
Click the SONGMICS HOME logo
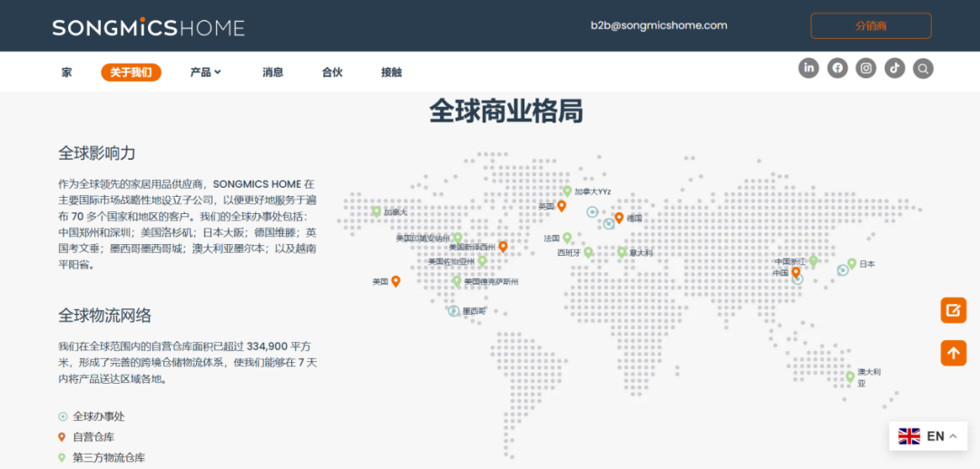[x=148, y=27]
